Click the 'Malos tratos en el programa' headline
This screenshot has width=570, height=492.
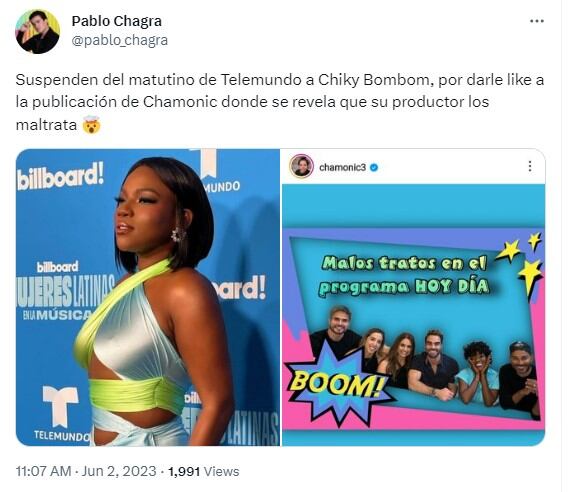pos(404,275)
